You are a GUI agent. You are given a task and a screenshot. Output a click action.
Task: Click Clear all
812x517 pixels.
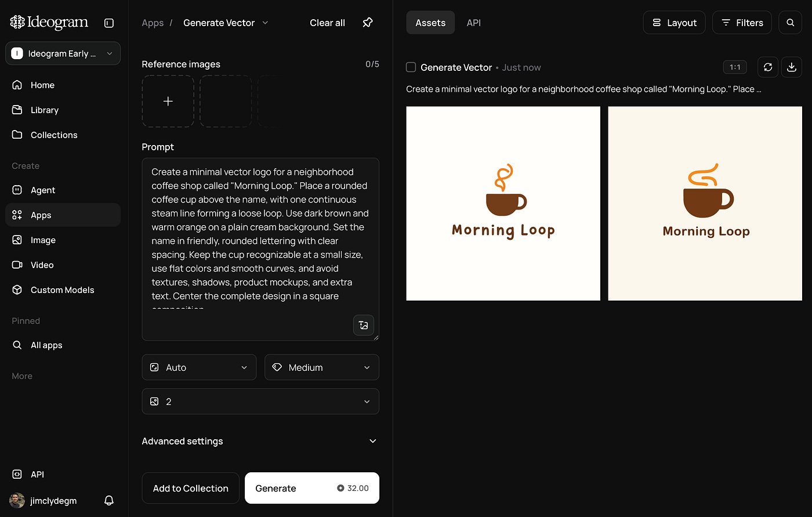tap(328, 23)
